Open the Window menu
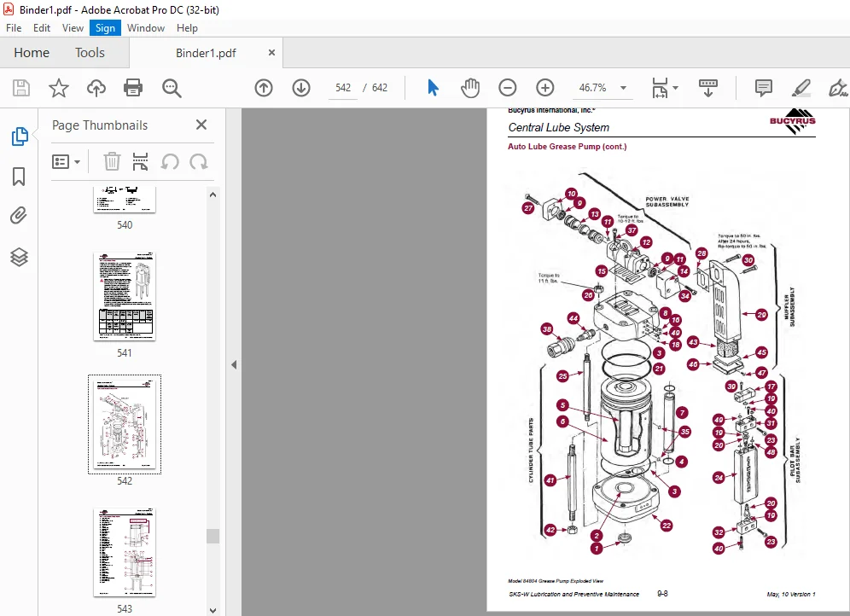 pos(146,28)
